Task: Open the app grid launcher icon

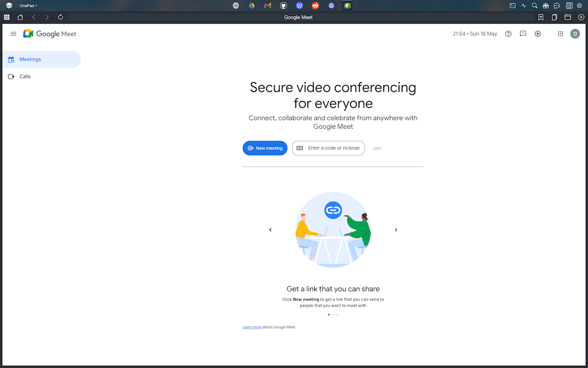Action: pyautogui.click(x=7, y=17)
